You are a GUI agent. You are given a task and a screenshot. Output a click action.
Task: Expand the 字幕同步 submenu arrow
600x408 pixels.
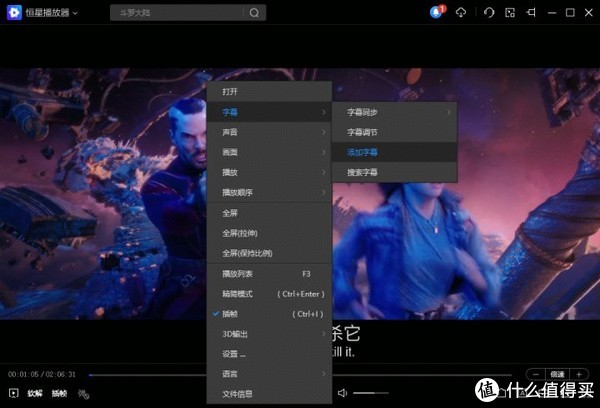[449, 112]
